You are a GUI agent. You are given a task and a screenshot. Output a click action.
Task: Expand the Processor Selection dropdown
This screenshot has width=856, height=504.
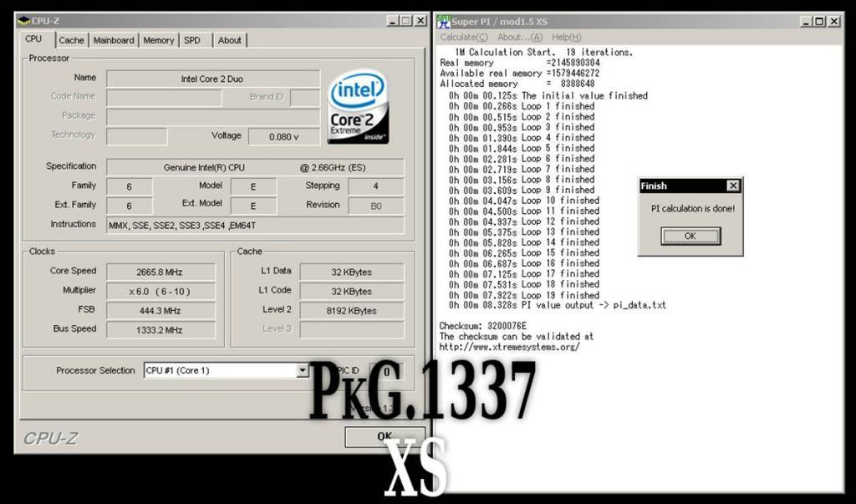point(302,371)
